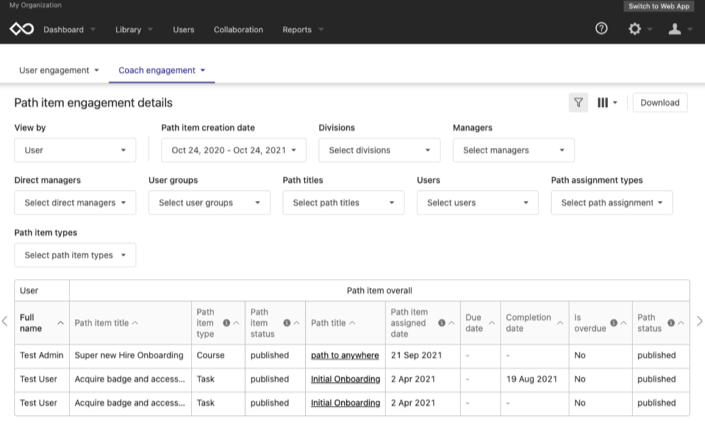Go to Users page
This screenshot has width=705, height=426.
tap(183, 30)
